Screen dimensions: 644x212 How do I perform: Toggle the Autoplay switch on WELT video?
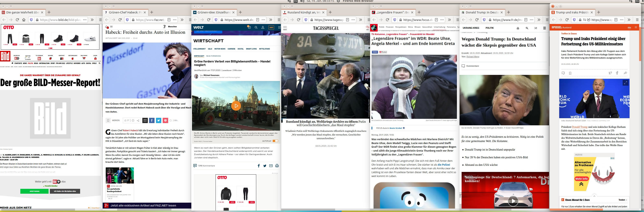(x=275, y=141)
